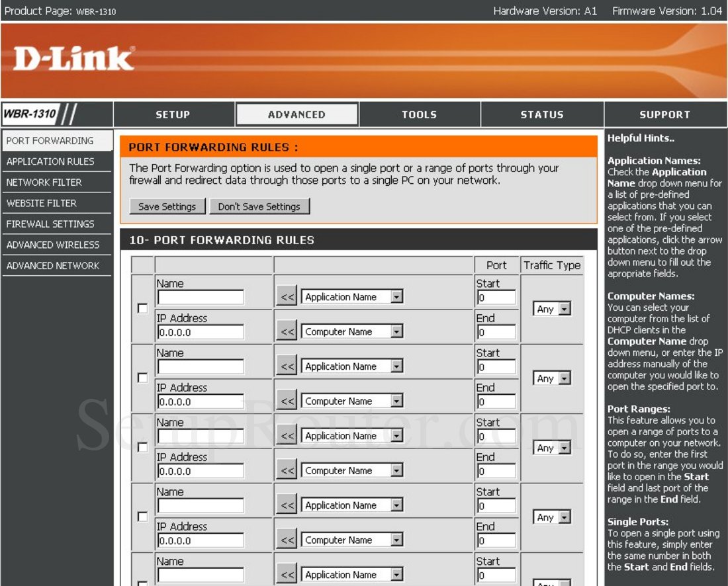Enable the fourth port forwarding rule checkbox
728x586 pixels.
142,517
